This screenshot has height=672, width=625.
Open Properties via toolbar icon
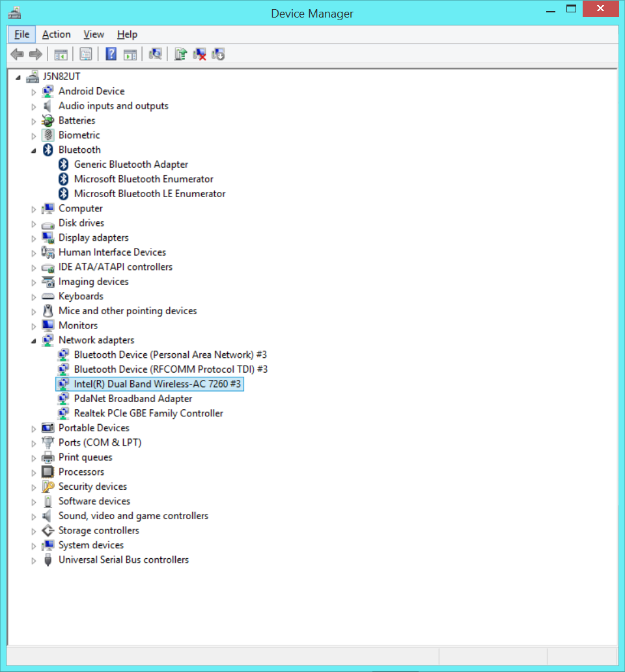pos(86,55)
